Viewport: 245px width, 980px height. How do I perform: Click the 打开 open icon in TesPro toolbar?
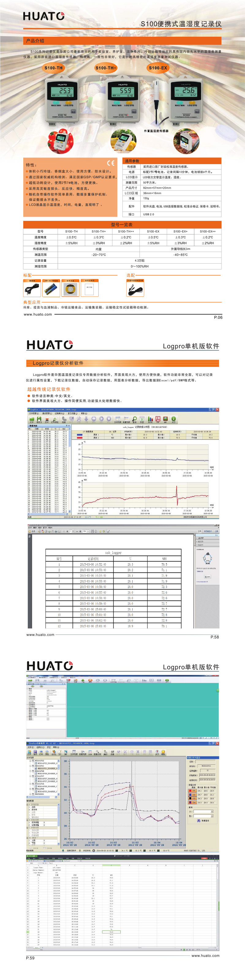[30, 752]
